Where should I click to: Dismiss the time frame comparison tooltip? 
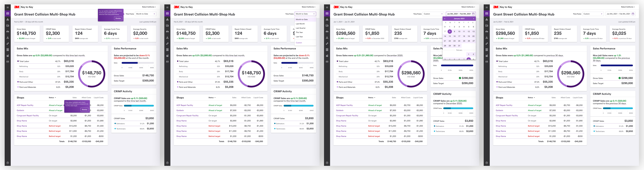coord(118,18)
